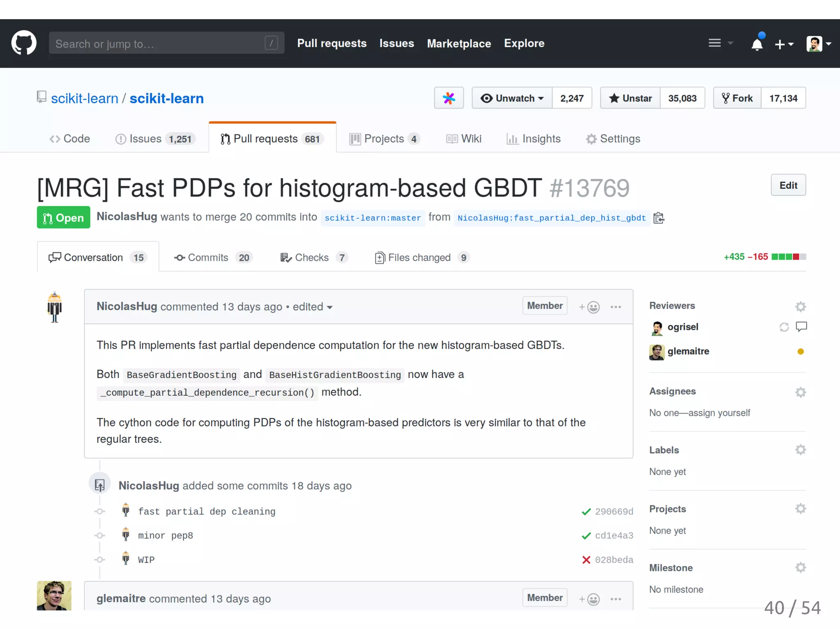The width and height of the screenshot is (840, 630).
Task: Click the colorful asterisk extension button
Action: pos(449,98)
